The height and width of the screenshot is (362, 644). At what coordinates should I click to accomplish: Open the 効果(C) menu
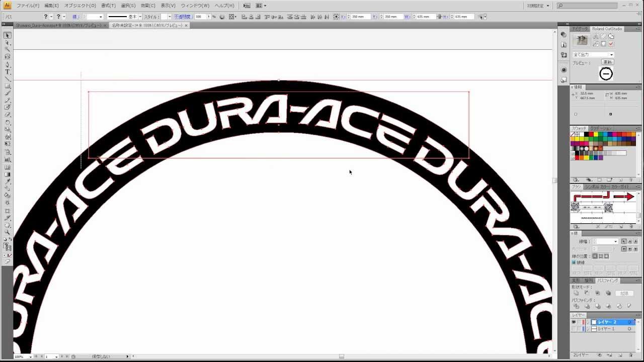(x=148, y=6)
